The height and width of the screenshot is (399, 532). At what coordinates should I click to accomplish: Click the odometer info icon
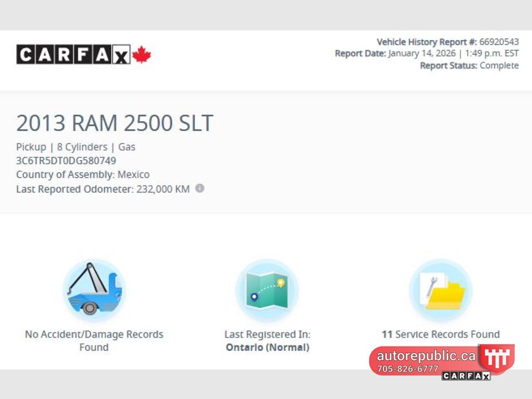pyautogui.click(x=200, y=188)
